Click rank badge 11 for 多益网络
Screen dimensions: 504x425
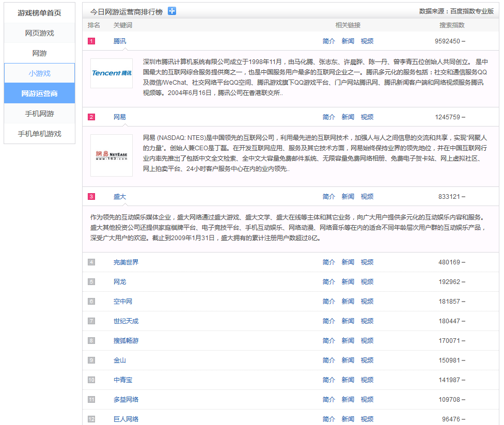(91, 399)
